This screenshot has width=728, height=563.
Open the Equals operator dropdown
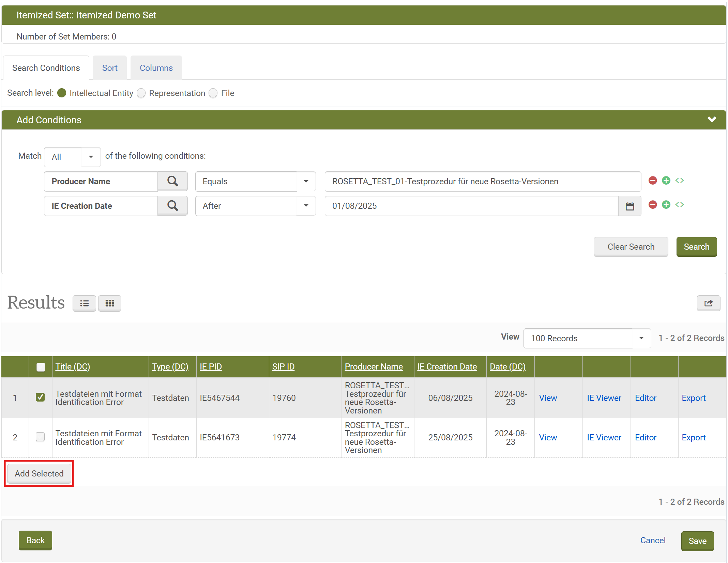255,182
